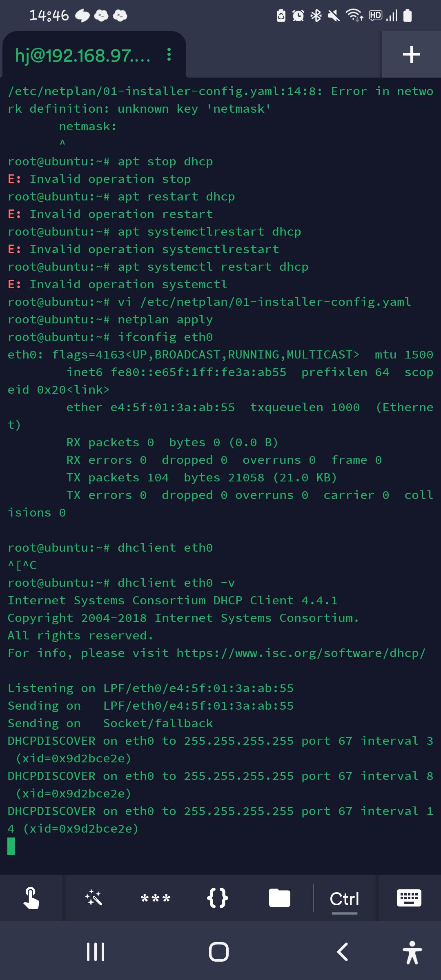Toggle the Ctrl modifier key
The width and height of the screenshot is (441, 980).
(x=344, y=898)
